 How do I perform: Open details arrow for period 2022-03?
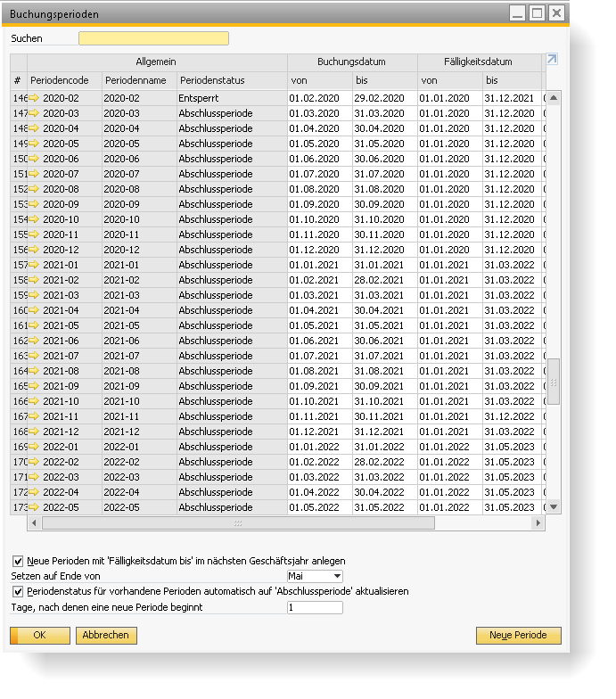point(34,477)
